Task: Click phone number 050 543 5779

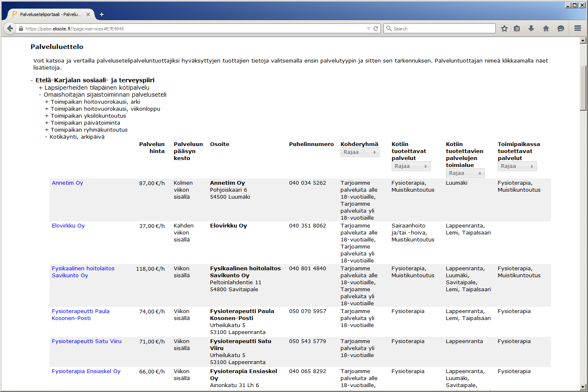Action: point(308,341)
